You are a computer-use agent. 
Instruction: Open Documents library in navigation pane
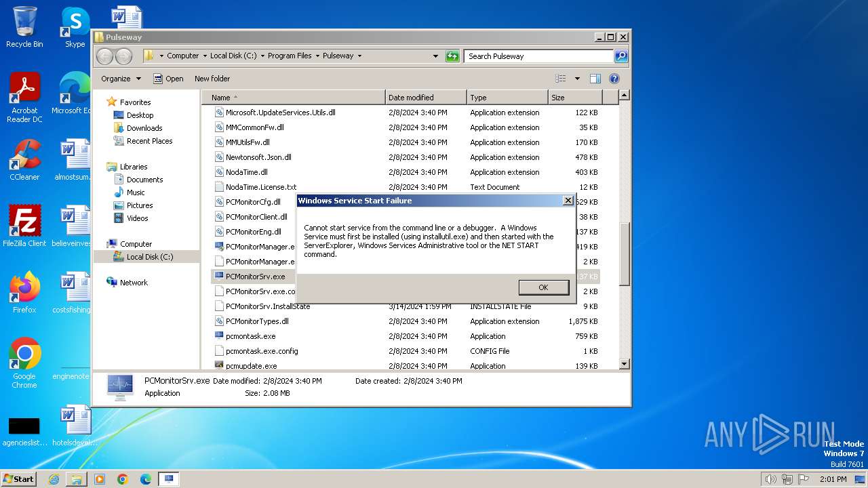click(x=144, y=180)
